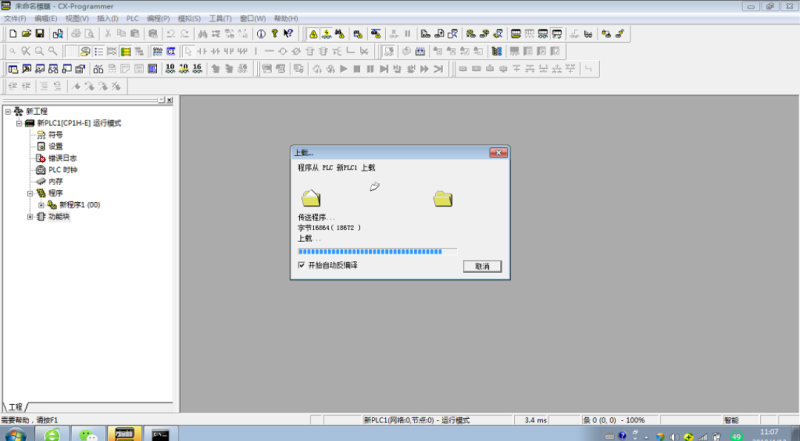
Task: Toggle the project workspace pane icon
Action: [x=13, y=68]
